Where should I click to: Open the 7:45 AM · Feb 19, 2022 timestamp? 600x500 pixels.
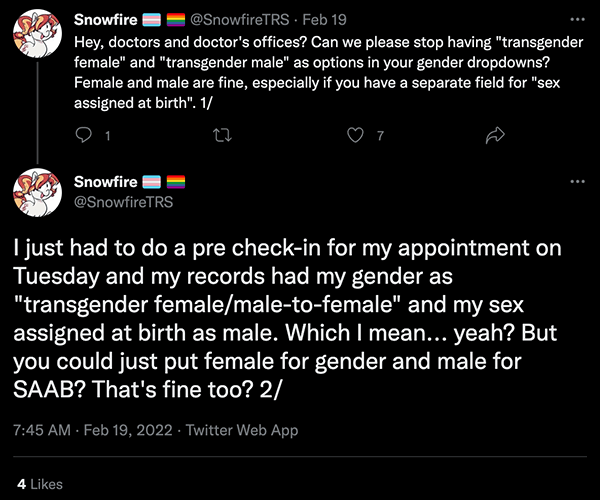pyautogui.click(x=93, y=430)
